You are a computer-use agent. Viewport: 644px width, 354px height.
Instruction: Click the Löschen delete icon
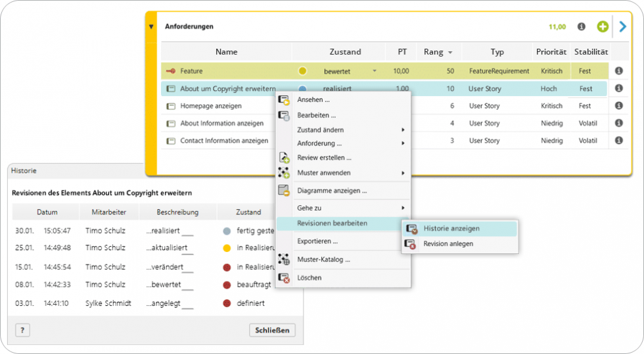tap(284, 278)
